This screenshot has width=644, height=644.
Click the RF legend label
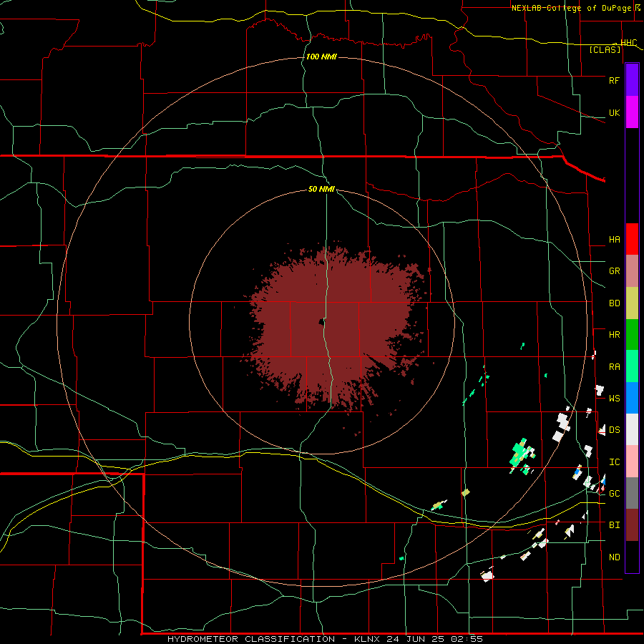coord(614,80)
